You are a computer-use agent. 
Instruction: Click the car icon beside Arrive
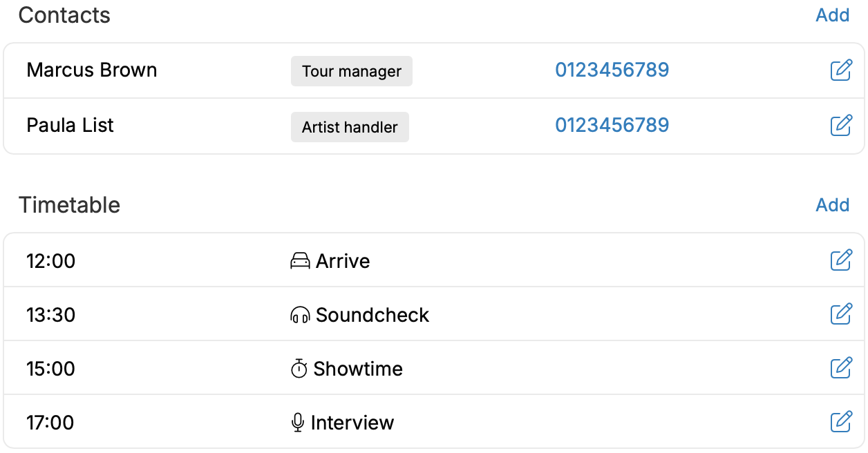pyautogui.click(x=300, y=261)
